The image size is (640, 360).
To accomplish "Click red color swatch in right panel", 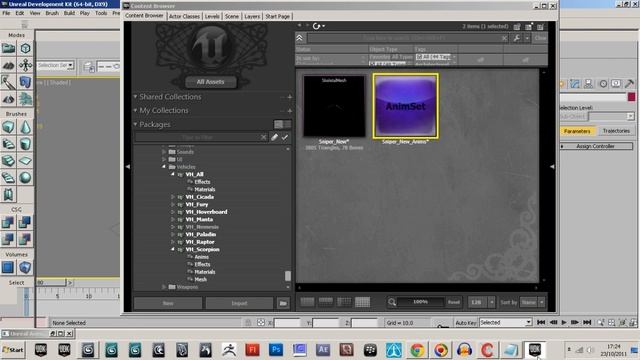I will (631, 97).
